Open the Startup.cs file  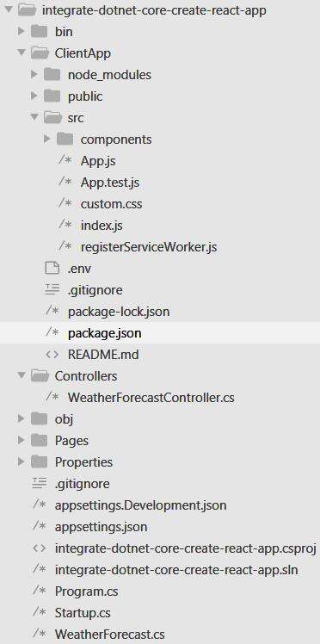pyautogui.click(x=83, y=613)
